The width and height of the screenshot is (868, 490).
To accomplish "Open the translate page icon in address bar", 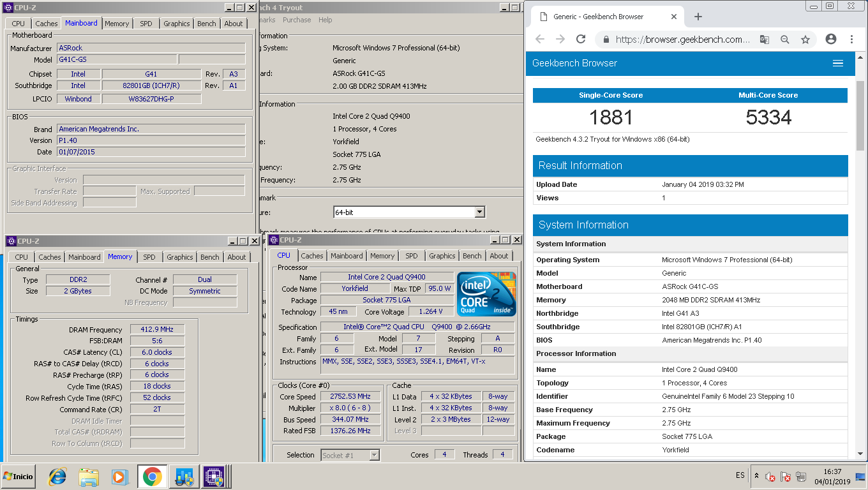I will (764, 40).
